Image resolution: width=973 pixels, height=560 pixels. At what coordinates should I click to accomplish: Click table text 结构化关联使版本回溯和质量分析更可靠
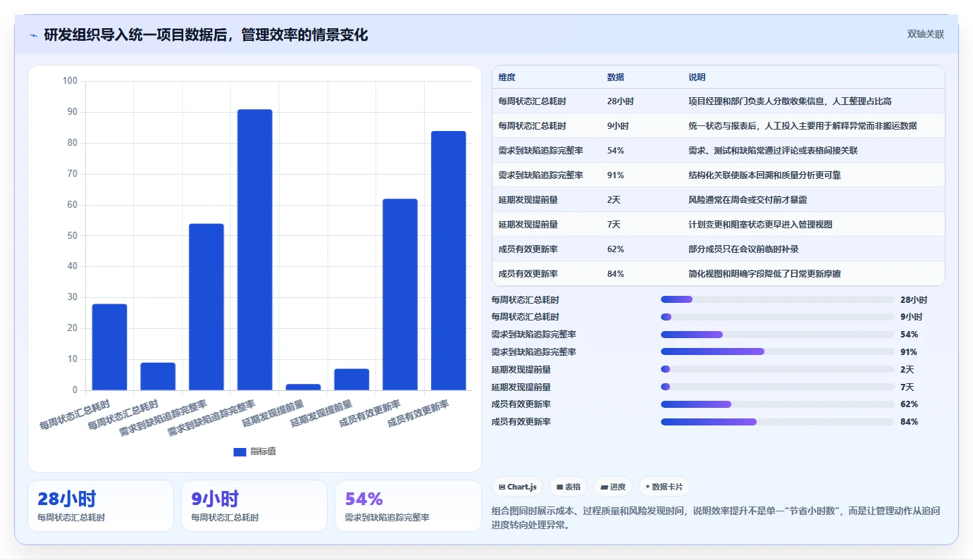[x=764, y=175]
